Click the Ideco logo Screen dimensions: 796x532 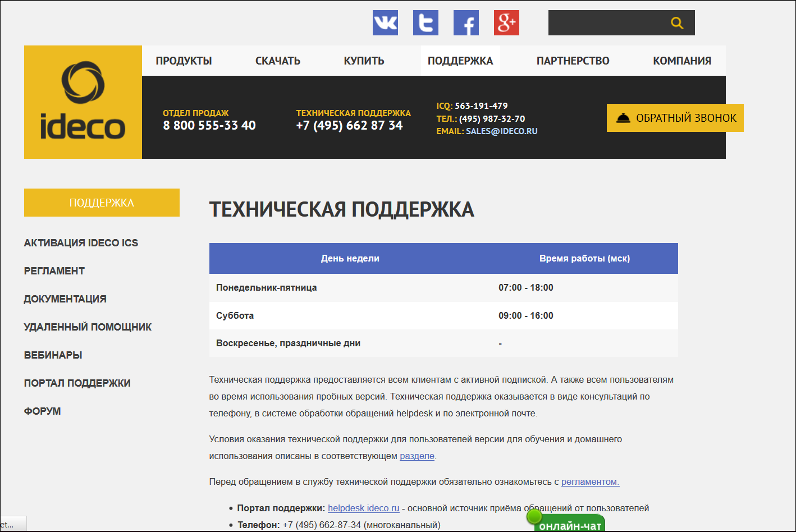click(83, 101)
